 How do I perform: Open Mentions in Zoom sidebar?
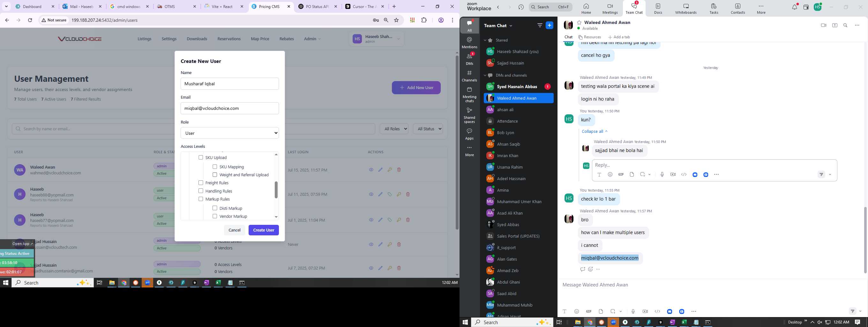click(x=469, y=43)
